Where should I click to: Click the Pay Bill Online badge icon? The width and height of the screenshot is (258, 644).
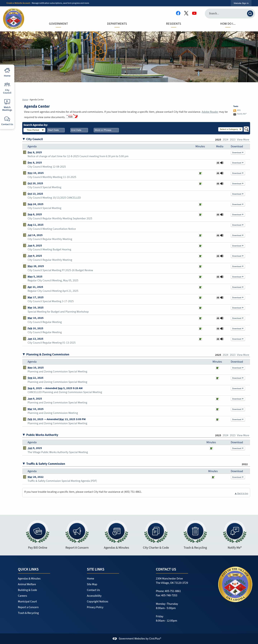pyautogui.click(x=37, y=531)
